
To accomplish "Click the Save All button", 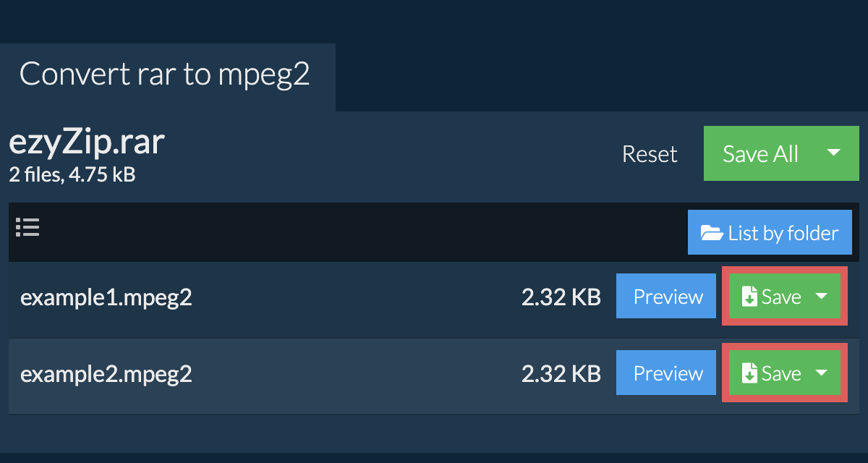I will point(760,153).
